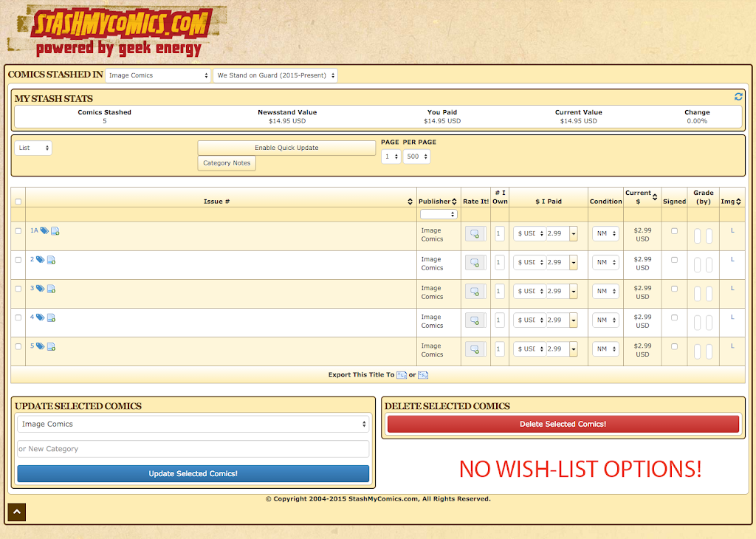Click the tag icon beside issue 4
This screenshot has width=756, height=539.
click(41, 317)
